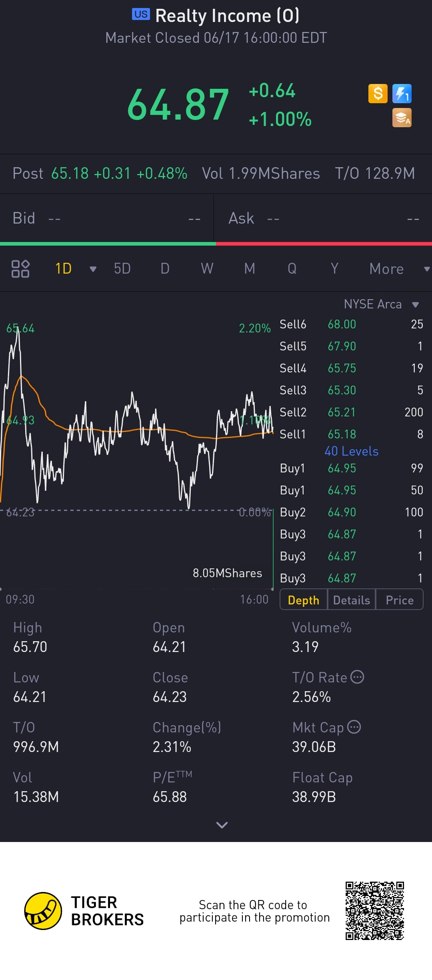Select the 5D chart period
The height and width of the screenshot is (980, 432).
pos(122,269)
